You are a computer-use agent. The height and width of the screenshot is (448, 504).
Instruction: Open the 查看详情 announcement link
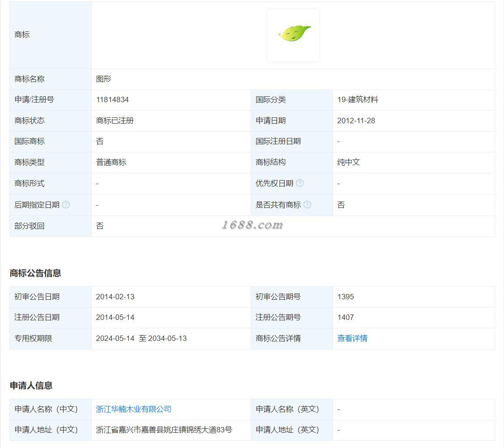pyautogui.click(x=352, y=338)
